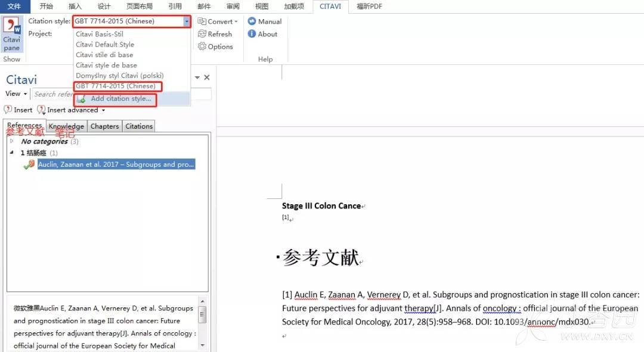Open the View dropdown in Citavi pane

16,94
